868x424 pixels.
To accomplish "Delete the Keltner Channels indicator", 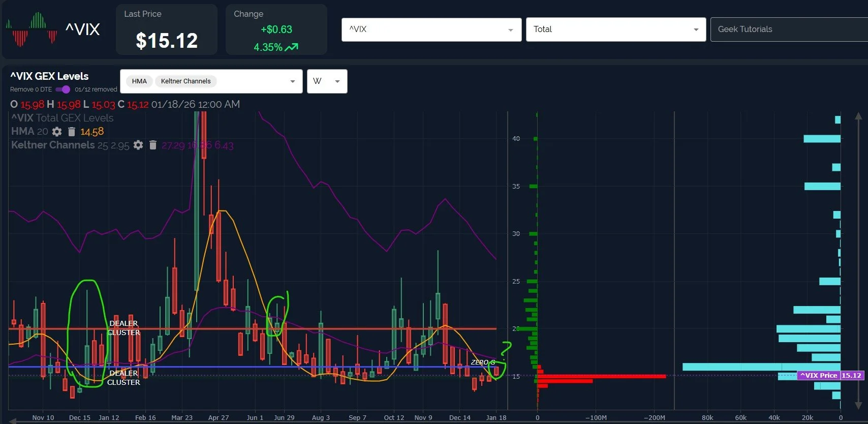I will pyautogui.click(x=153, y=145).
